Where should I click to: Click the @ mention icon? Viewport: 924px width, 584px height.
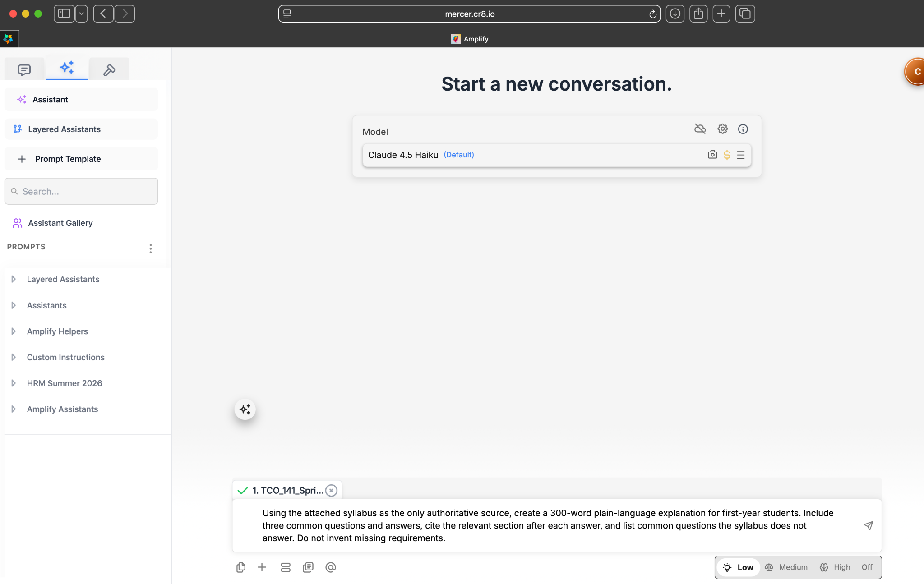(x=331, y=567)
